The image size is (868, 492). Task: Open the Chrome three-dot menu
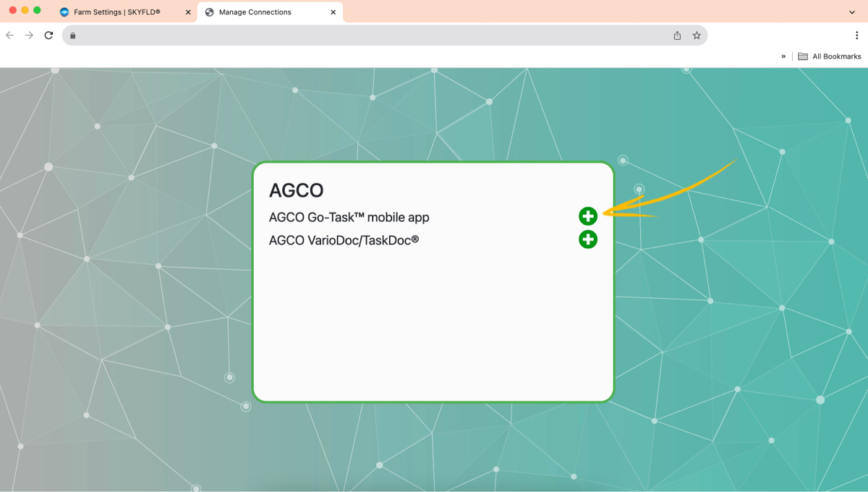pyautogui.click(x=856, y=35)
